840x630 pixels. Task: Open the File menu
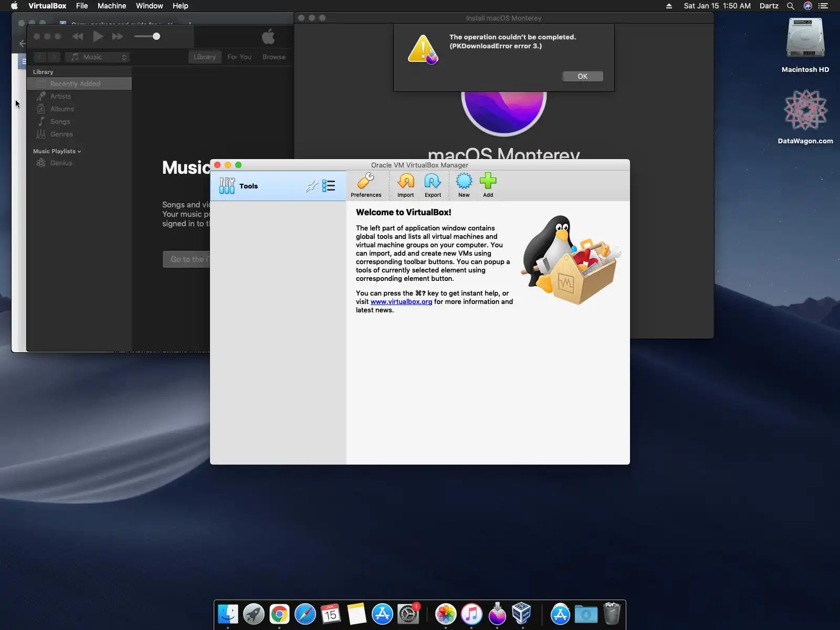point(82,6)
